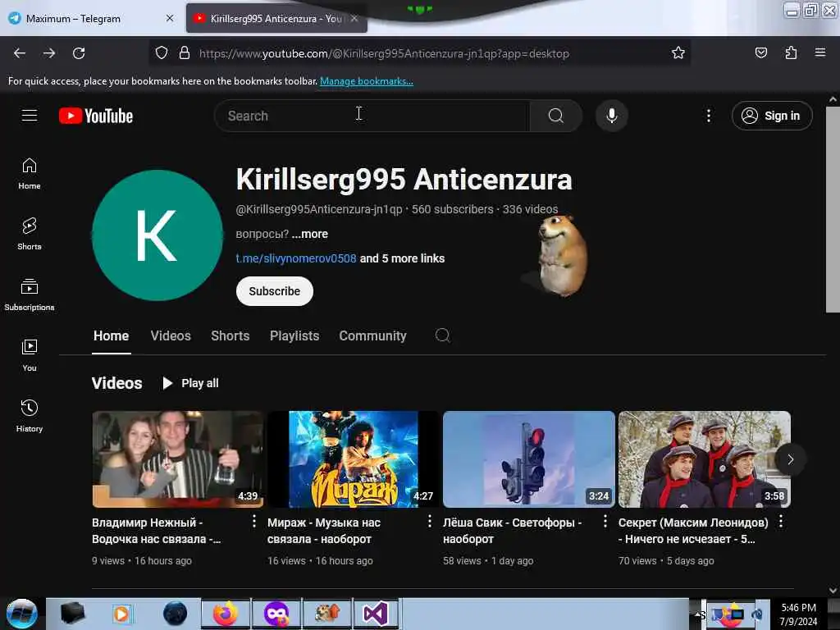Click the page vertical scrollbar thumb
This screenshot has width=840, height=630.
coord(833,209)
